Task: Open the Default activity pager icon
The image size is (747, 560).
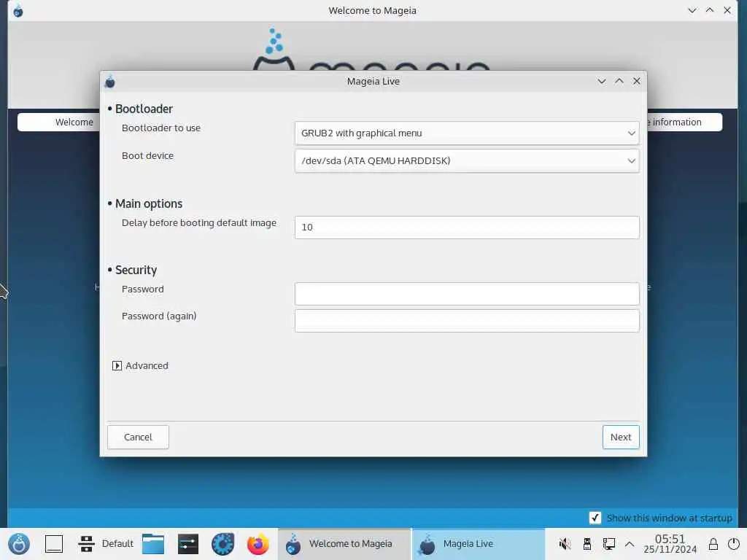Action: 86,544
